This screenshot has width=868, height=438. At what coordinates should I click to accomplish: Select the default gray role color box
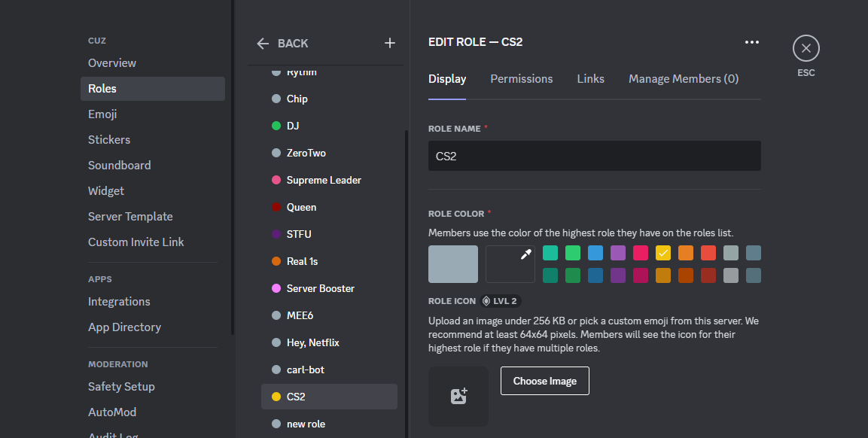453,264
